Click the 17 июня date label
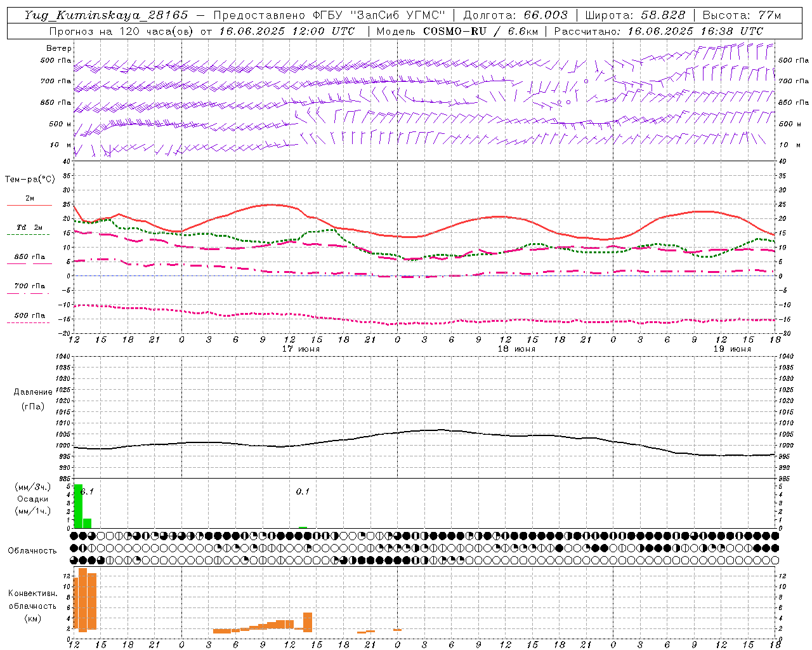The image size is (812, 650). point(301,349)
